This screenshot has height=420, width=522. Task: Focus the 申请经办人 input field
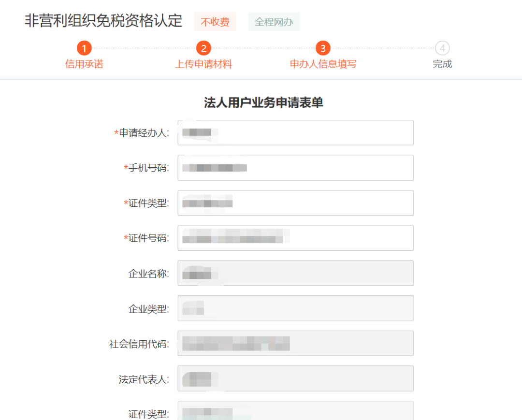click(x=296, y=132)
